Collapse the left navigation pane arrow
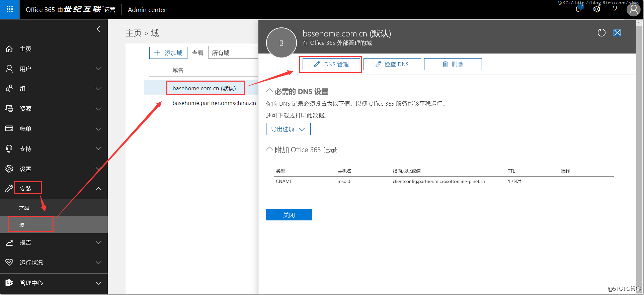Image resolution: width=644 pixels, height=295 pixels. click(98, 29)
